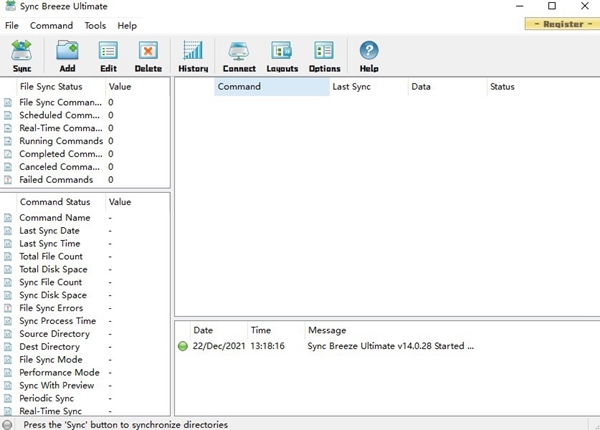Viewport: 600px width, 430px height.
Task: Click the Time column header in log
Action: (276, 330)
